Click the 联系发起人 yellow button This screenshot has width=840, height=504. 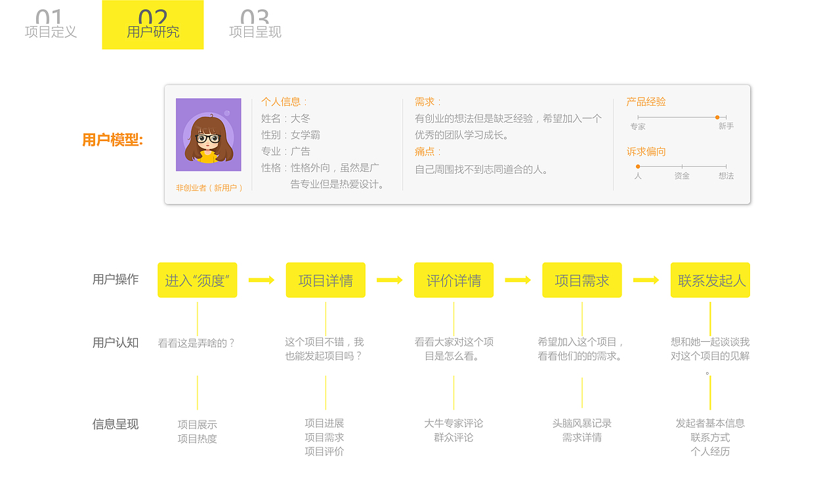coord(710,280)
